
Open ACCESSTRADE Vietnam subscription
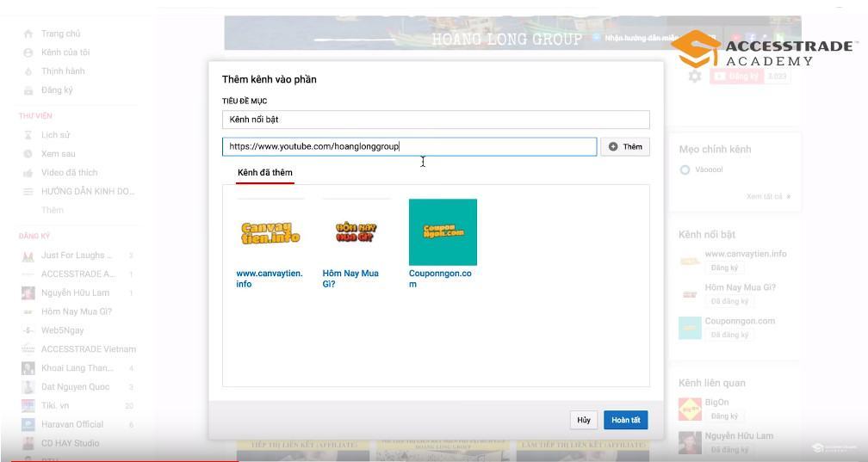(x=89, y=349)
